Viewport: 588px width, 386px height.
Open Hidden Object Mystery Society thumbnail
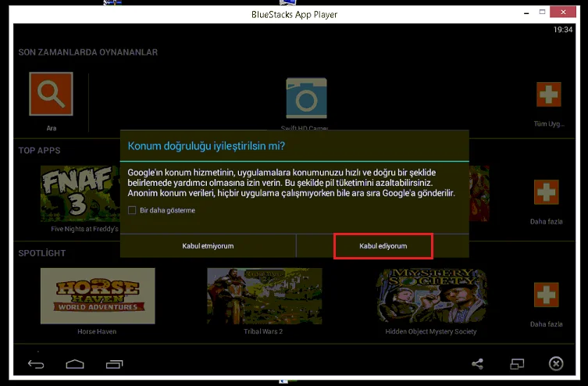[x=431, y=295]
